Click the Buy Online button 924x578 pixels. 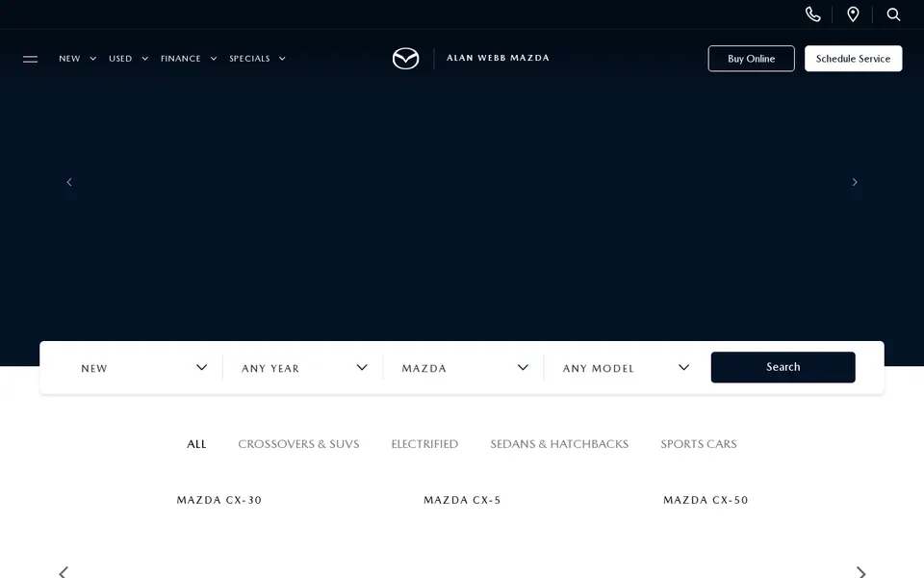751,59
